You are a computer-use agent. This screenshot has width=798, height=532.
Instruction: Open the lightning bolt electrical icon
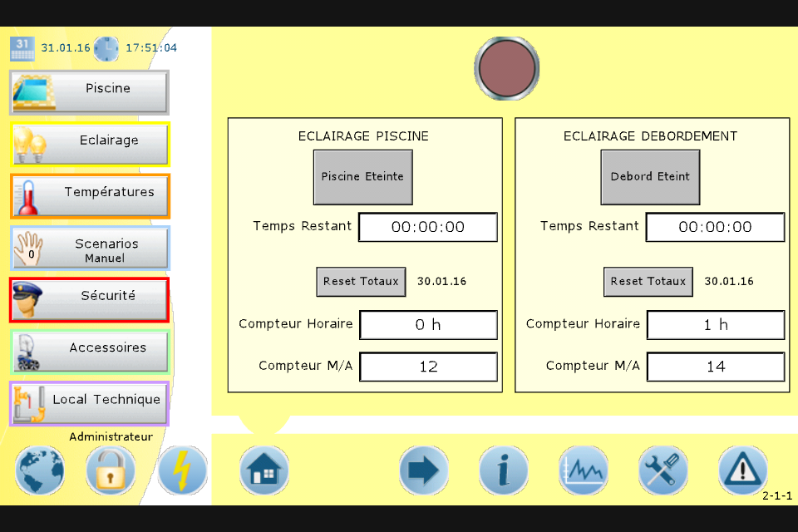182,471
